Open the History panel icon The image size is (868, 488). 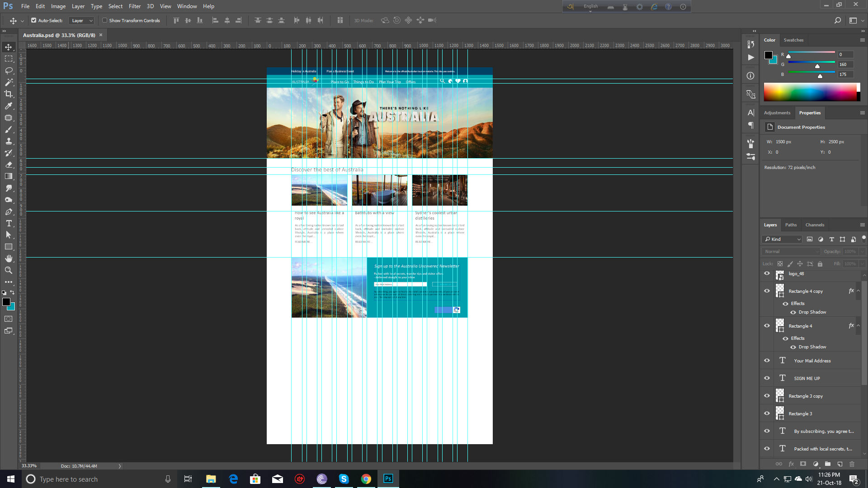[x=751, y=44]
